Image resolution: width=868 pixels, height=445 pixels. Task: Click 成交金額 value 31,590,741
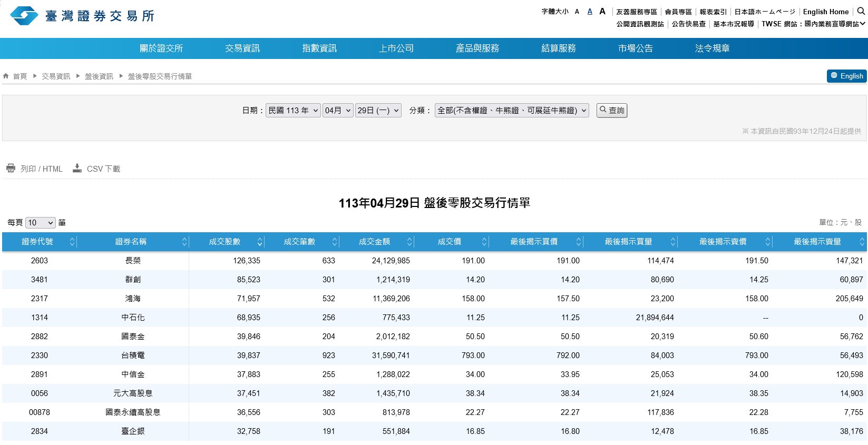coord(391,355)
